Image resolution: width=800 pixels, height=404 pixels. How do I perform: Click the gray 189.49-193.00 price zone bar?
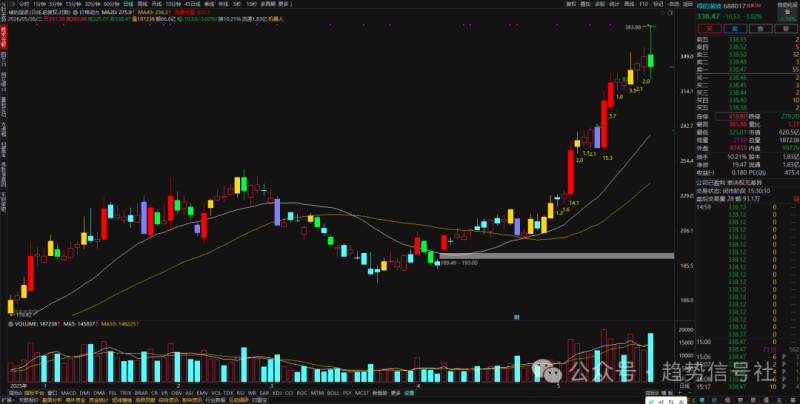556,256
